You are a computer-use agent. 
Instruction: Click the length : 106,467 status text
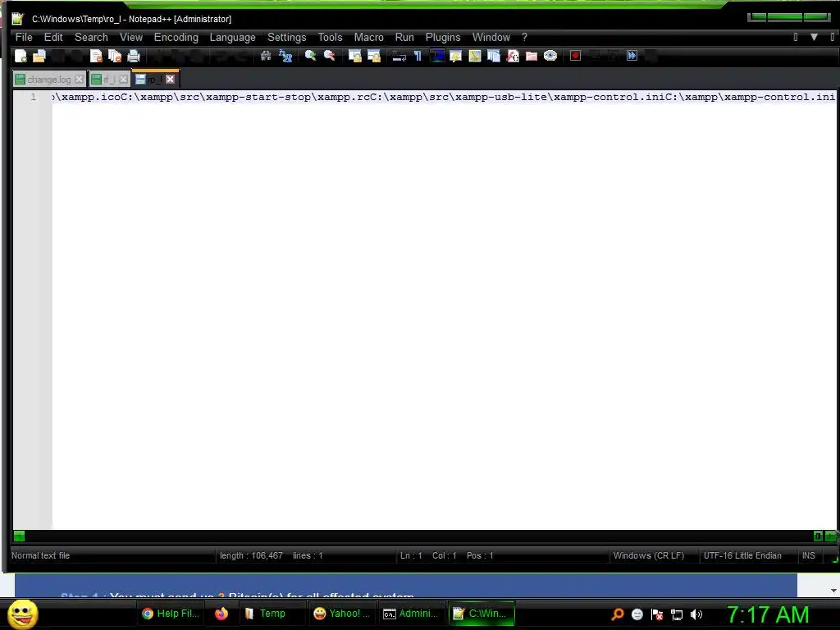(x=251, y=555)
